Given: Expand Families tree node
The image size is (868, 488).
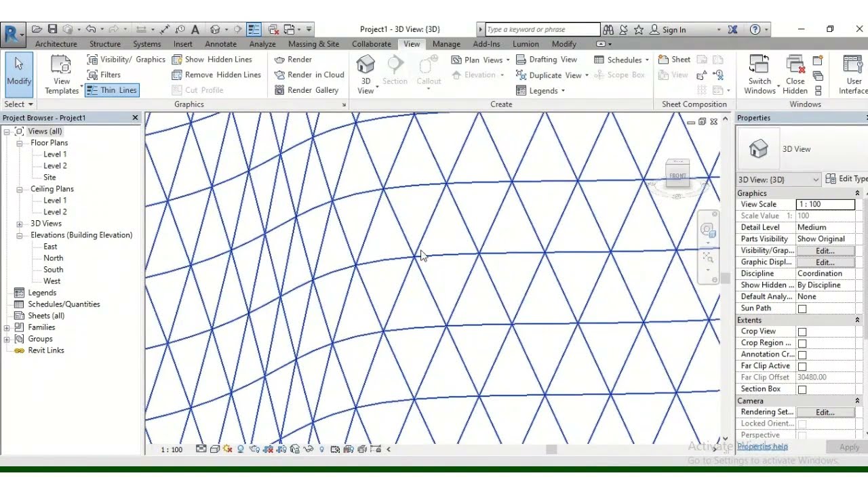Looking at the screenshot, I should (7, 327).
